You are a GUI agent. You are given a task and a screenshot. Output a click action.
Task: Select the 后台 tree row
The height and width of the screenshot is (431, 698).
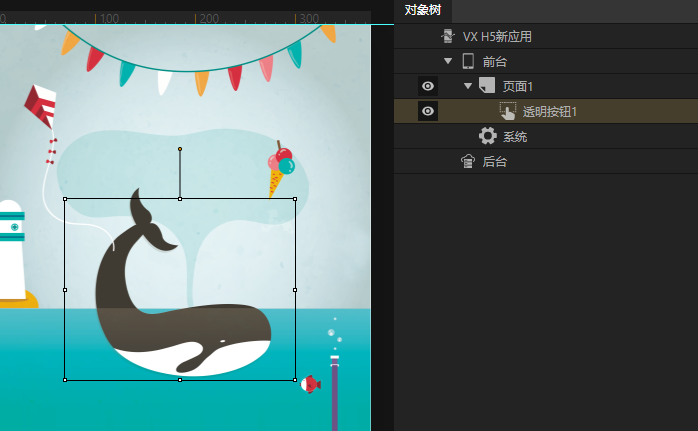[x=546, y=161]
